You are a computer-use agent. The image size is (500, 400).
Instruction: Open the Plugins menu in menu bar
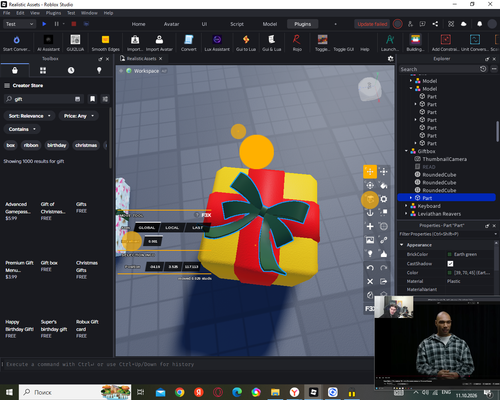pyautogui.click(x=53, y=13)
